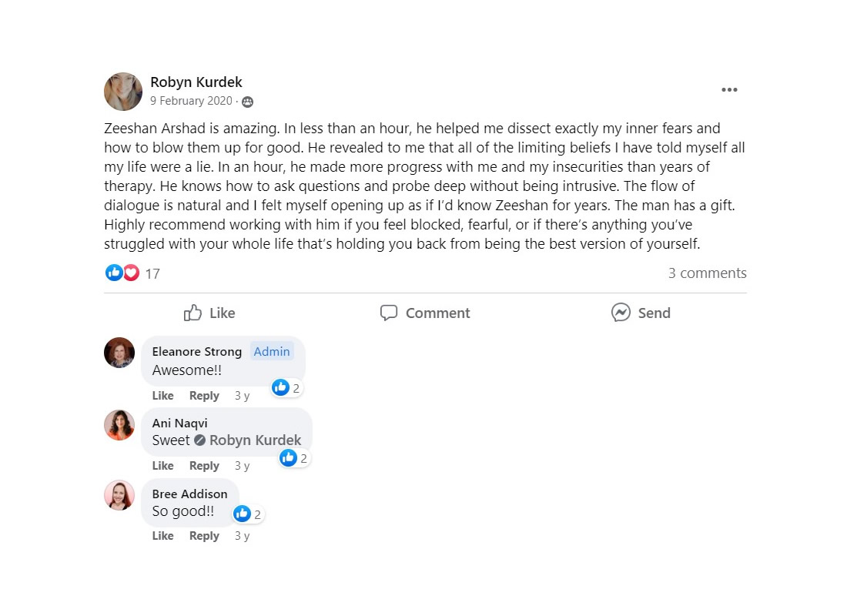Click the Comment button with speech bubble
The image size is (847, 616).
point(425,313)
